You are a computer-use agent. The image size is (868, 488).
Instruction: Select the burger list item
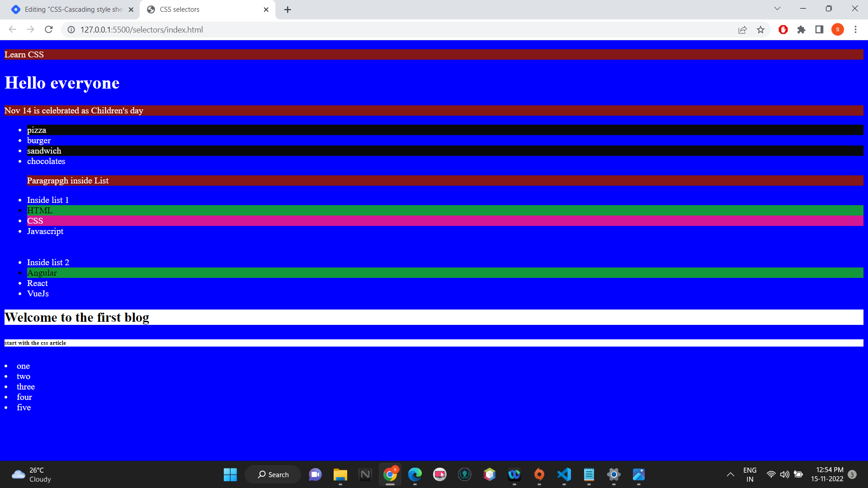pyautogui.click(x=39, y=141)
